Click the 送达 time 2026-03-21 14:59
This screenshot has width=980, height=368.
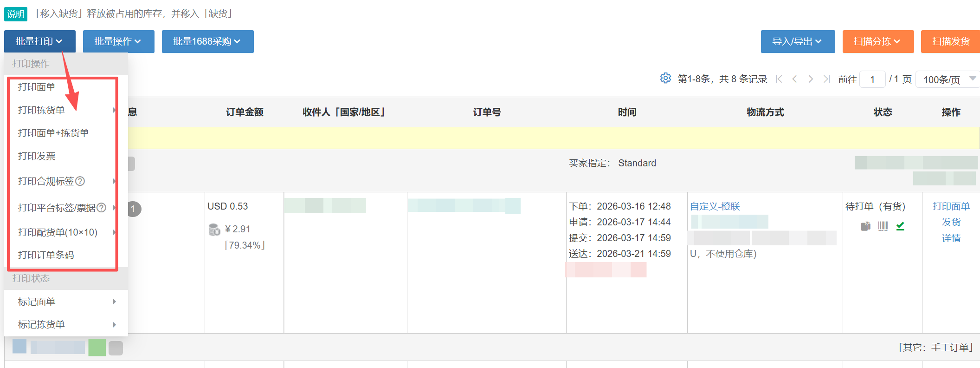tap(620, 254)
